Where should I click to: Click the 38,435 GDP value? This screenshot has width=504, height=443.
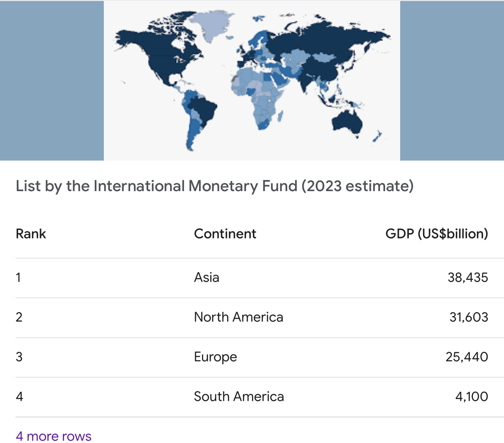pyautogui.click(x=468, y=277)
